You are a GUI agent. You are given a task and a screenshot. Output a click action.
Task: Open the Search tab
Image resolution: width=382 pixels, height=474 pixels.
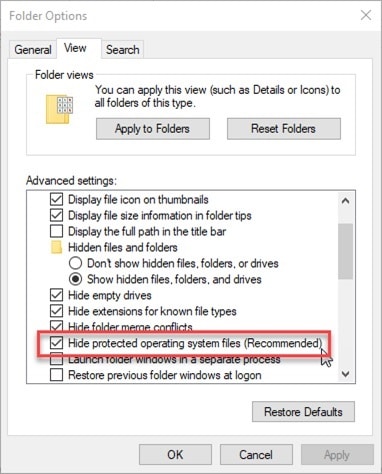[123, 50]
